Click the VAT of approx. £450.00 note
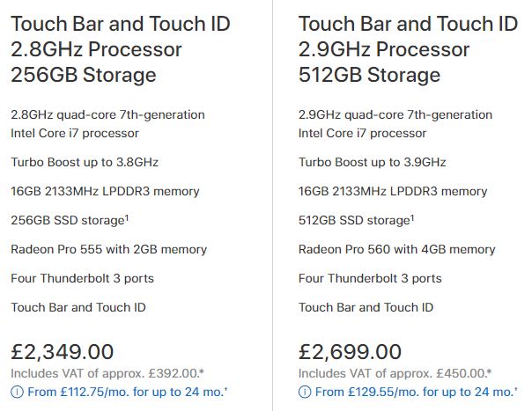The height and width of the screenshot is (411, 532). click(x=395, y=373)
